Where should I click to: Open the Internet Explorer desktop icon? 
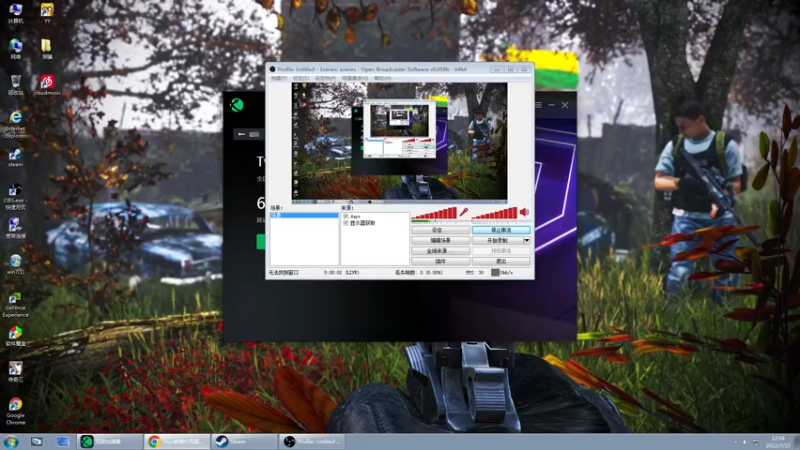[15, 124]
